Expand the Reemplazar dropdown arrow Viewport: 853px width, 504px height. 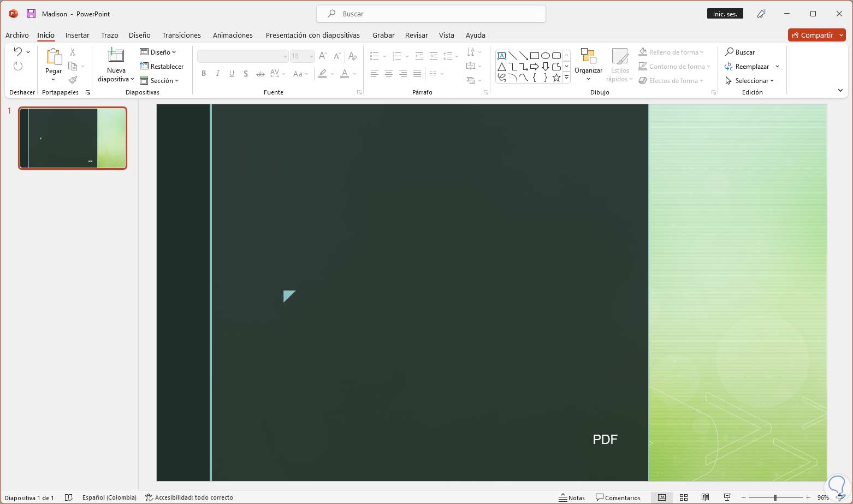click(777, 67)
